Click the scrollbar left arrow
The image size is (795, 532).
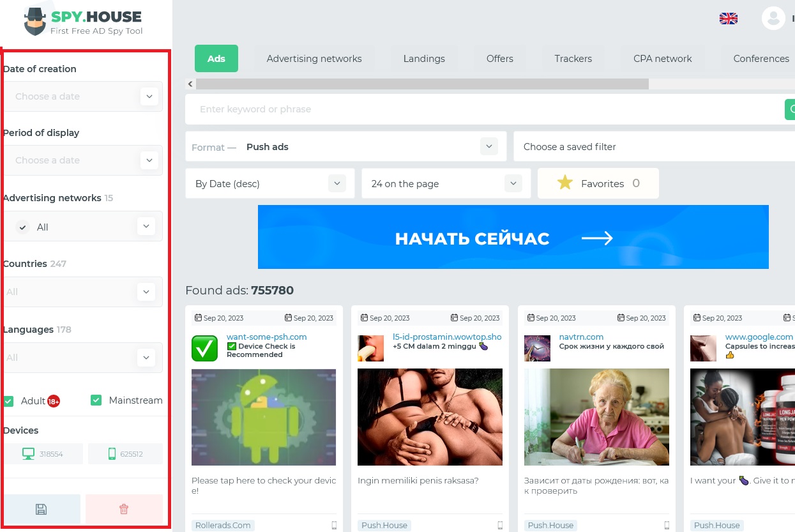point(190,84)
